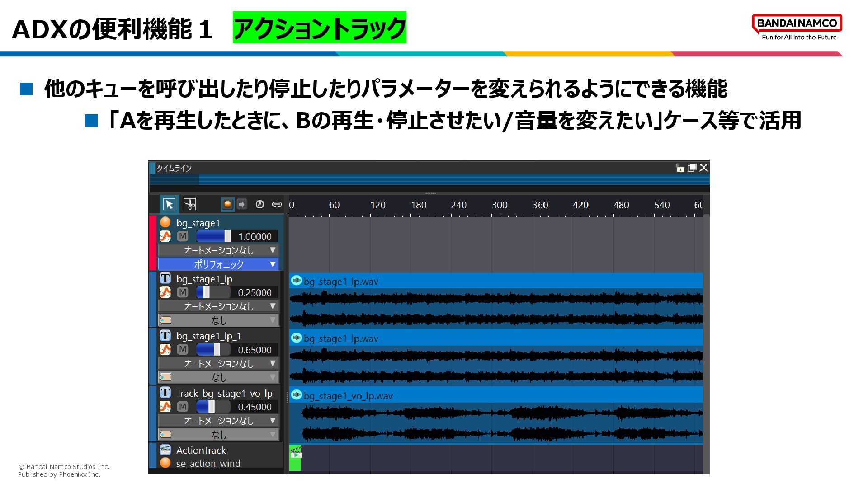Click the clock icon in timeline toolbar
This screenshot has width=868, height=488.
pyautogui.click(x=259, y=205)
